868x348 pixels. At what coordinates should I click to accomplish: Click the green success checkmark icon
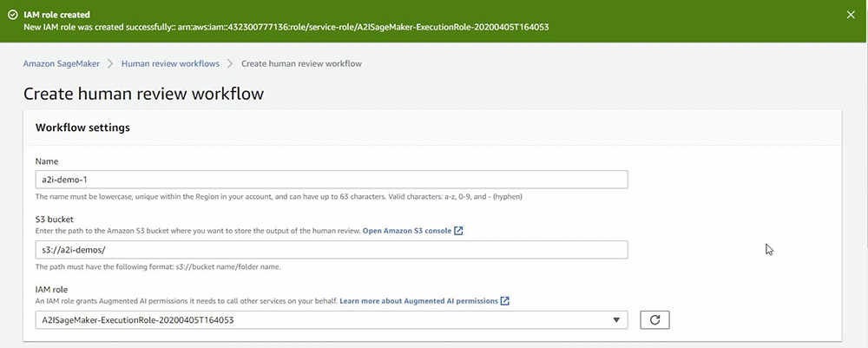pyautogui.click(x=12, y=15)
